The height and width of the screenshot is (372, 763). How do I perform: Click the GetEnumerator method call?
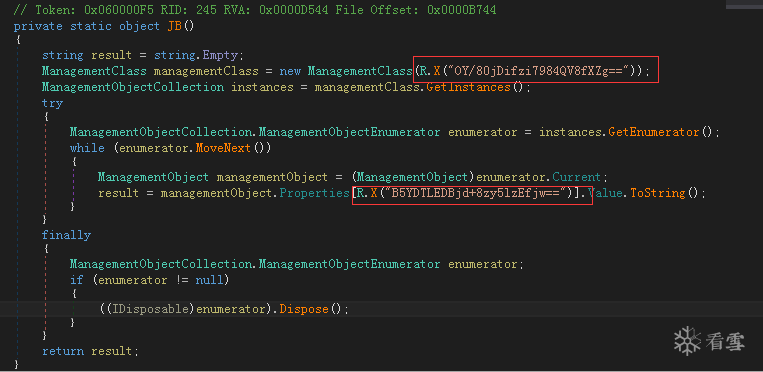pyautogui.click(x=654, y=132)
